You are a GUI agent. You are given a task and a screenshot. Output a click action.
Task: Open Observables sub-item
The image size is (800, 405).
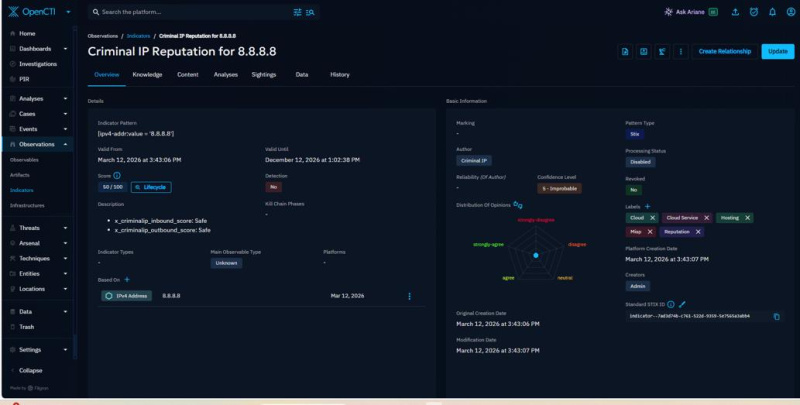(x=24, y=160)
